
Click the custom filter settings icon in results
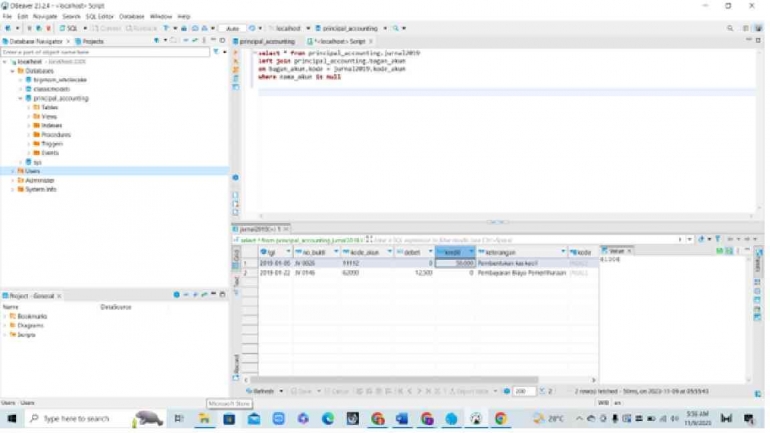(701, 239)
